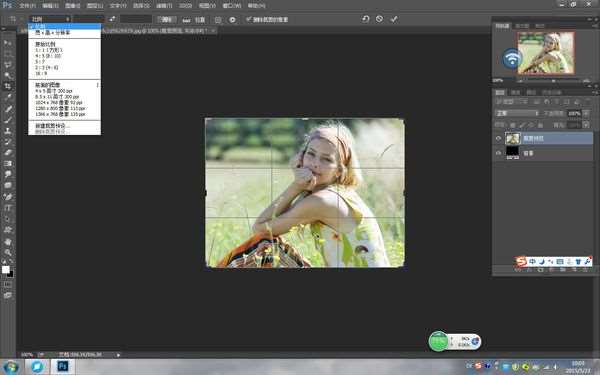Select the Hand tool
The height and width of the screenshot is (375, 600).
pyautogui.click(x=8, y=242)
